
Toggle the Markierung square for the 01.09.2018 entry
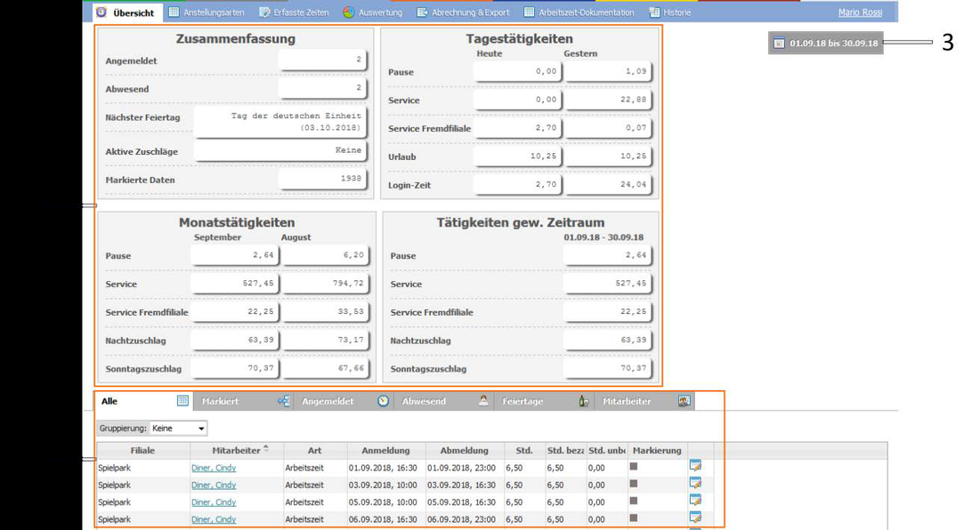pyautogui.click(x=634, y=466)
